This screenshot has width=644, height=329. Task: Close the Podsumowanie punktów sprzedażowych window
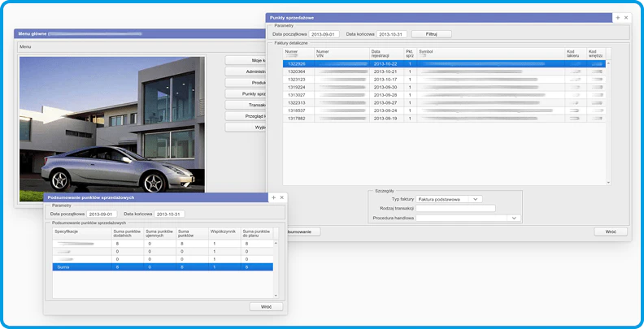(282, 197)
